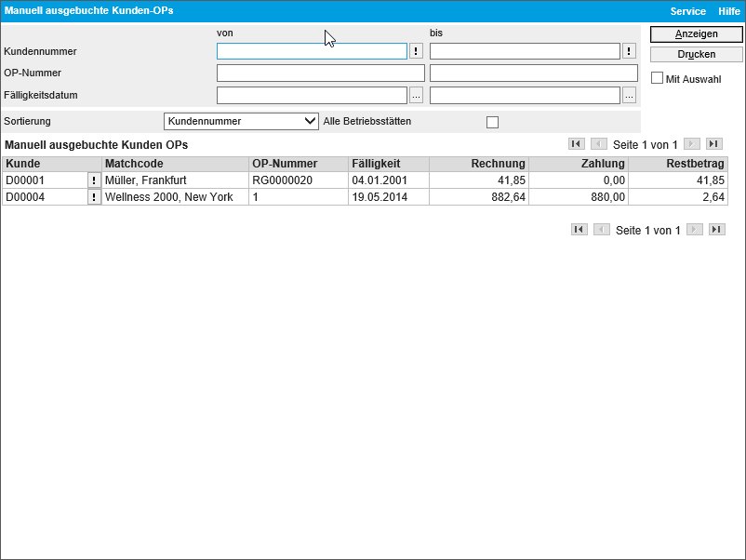Click the Zahlung column header

[x=579, y=164]
